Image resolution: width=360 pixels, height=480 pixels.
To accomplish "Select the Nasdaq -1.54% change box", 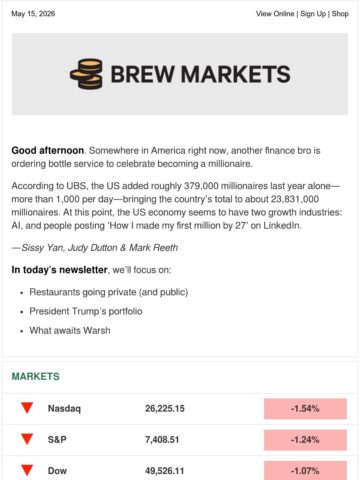I will point(305,409).
